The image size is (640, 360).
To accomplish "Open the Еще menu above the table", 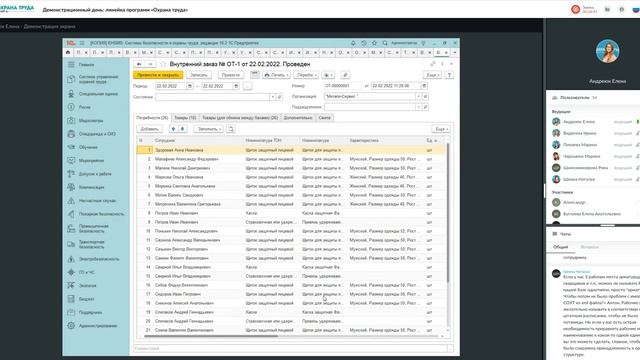I will click(x=441, y=129).
